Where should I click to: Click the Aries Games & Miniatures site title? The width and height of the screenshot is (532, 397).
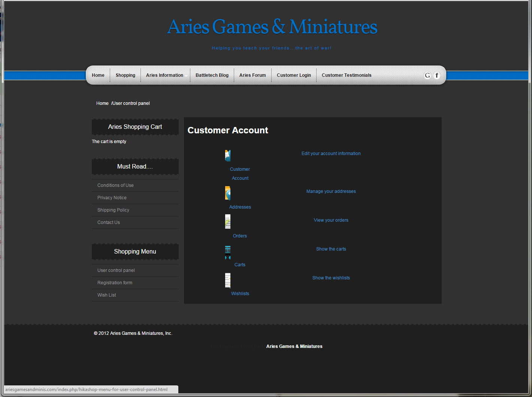[x=272, y=27]
